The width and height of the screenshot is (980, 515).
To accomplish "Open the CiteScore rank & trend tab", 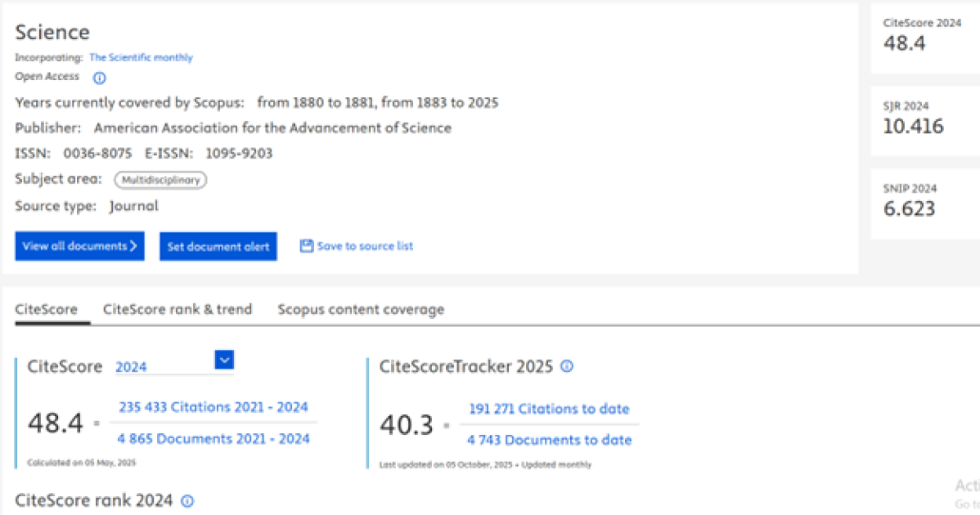I will [178, 310].
